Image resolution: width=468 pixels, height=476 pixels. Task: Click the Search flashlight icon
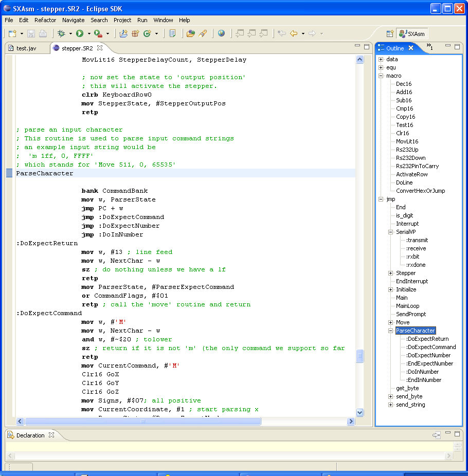point(203,33)
